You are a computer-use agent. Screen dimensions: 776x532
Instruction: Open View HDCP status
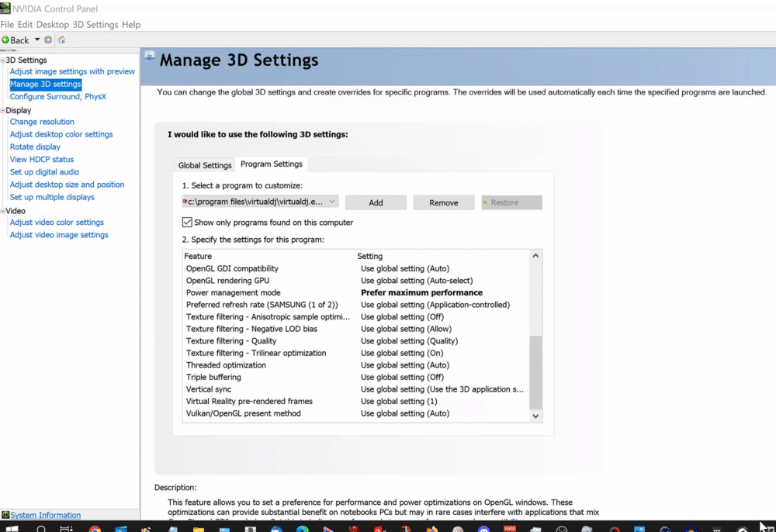pyautogui.click(x=42, y=159)
